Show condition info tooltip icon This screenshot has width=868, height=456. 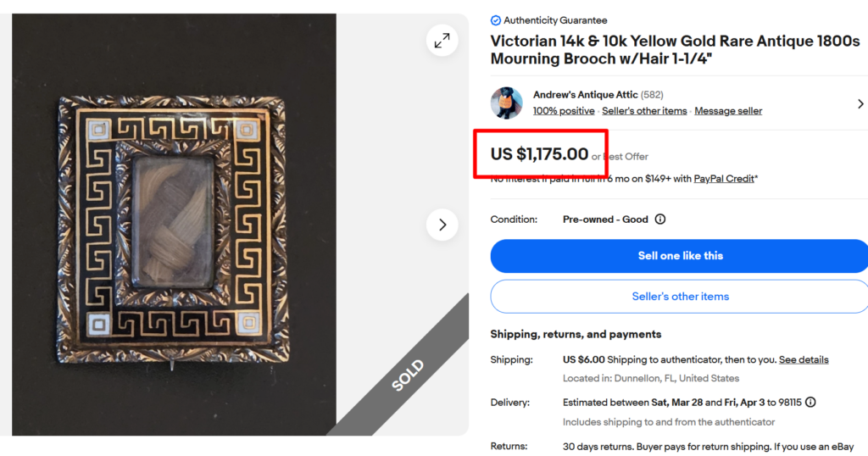pos(660,220)
